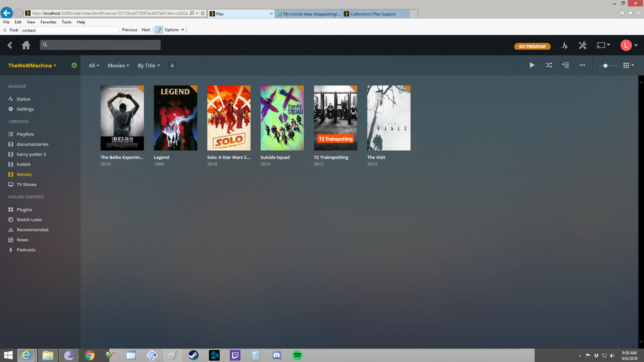Screen dimensions: 644x362
Task: Click Next in find bar
Action: [145, 30]
